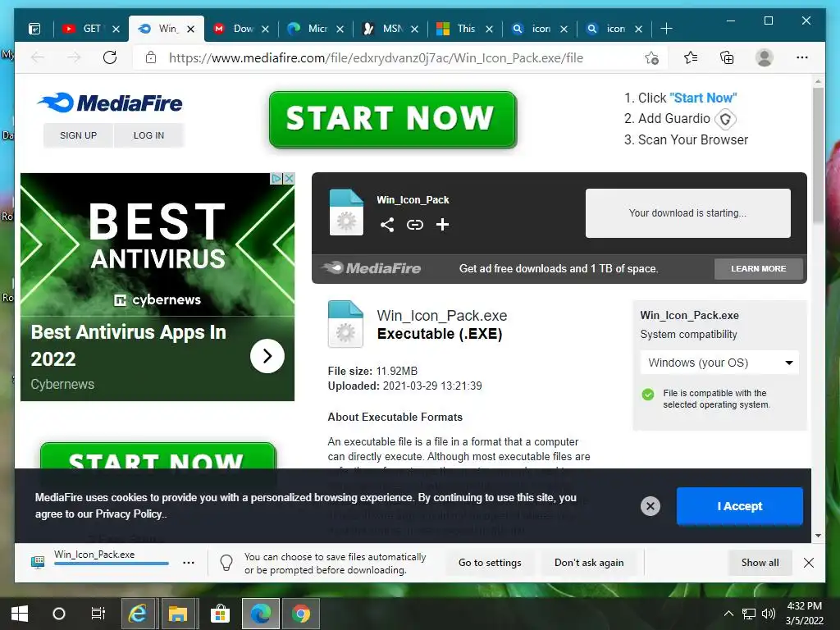Show hidden system tray icons
This screenshot has width=840, height=630.
coord(728,614)
